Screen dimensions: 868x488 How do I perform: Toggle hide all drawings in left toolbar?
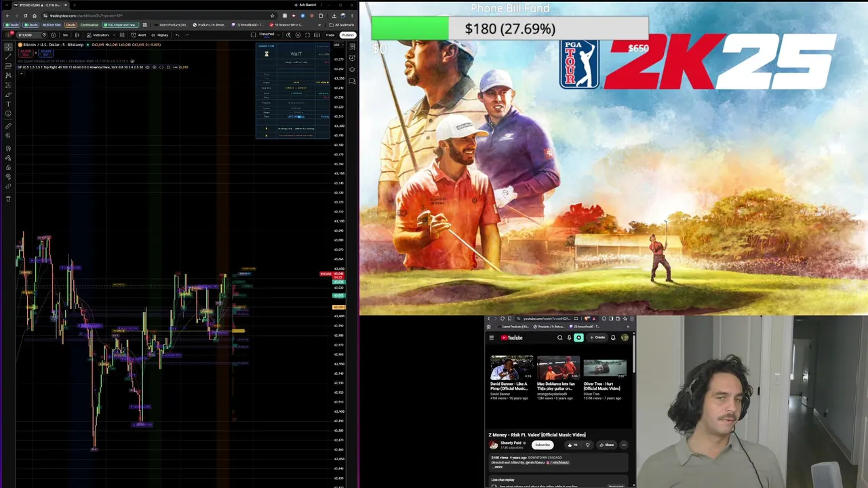pos(8,176)
